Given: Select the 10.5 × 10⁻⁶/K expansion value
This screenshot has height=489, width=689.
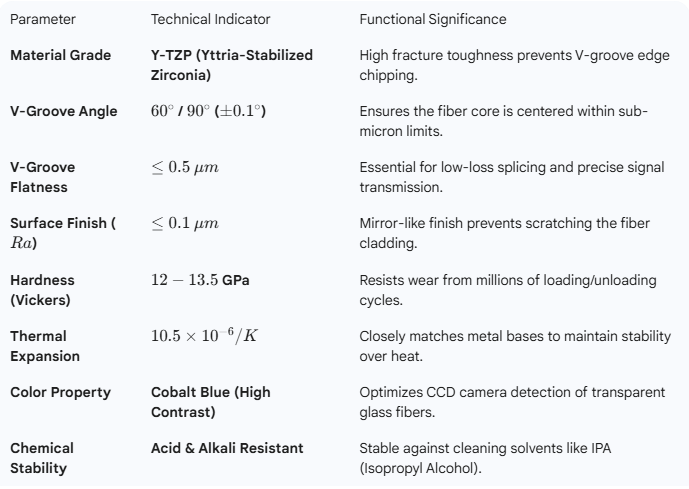Looking at the screenshot, I should [x=205, y=337].
